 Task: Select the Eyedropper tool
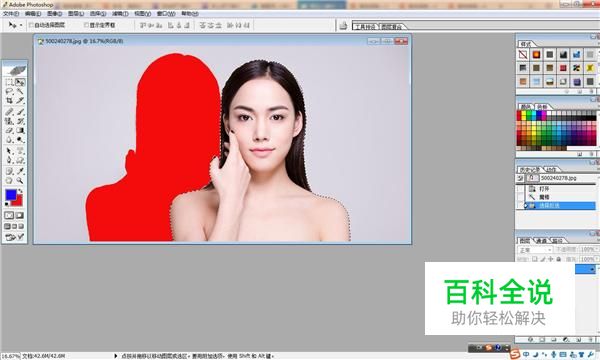(x=20, y=171)
